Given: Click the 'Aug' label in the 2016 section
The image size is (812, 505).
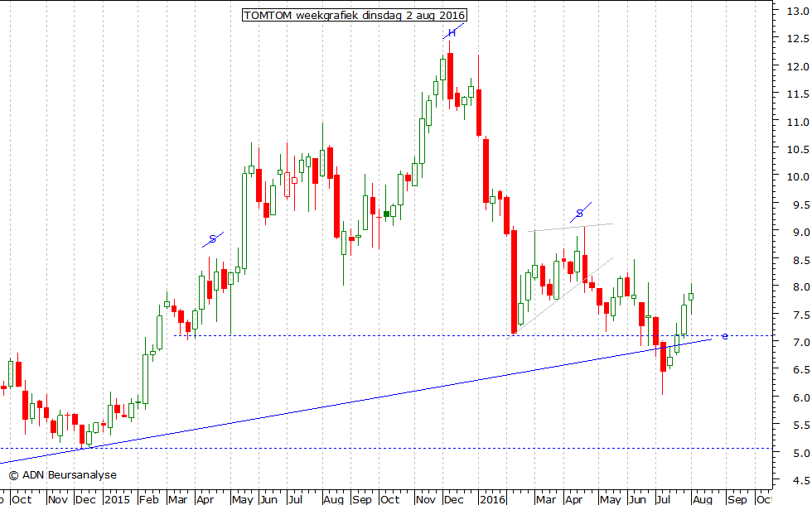Looking at the screenshot, I should coord(703,499).
